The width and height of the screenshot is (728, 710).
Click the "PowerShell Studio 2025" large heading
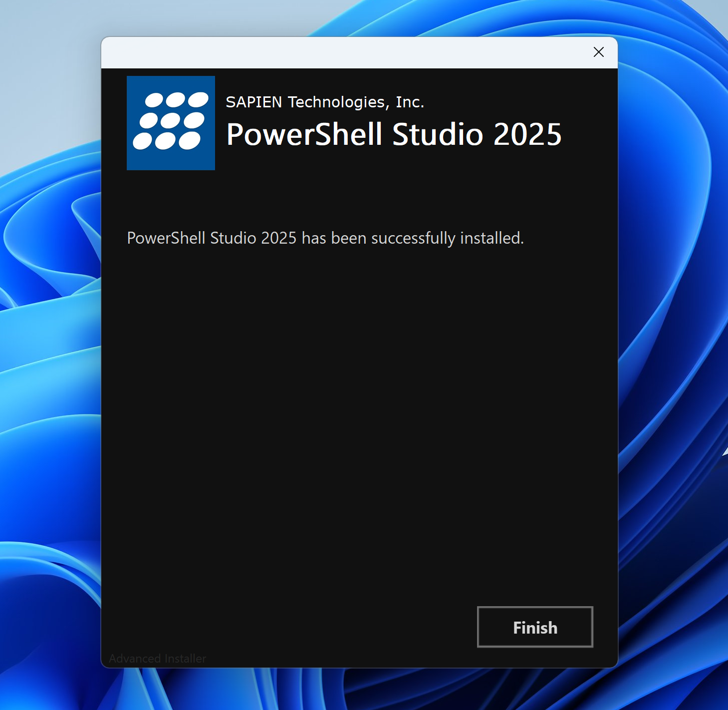tap(394, 134)
